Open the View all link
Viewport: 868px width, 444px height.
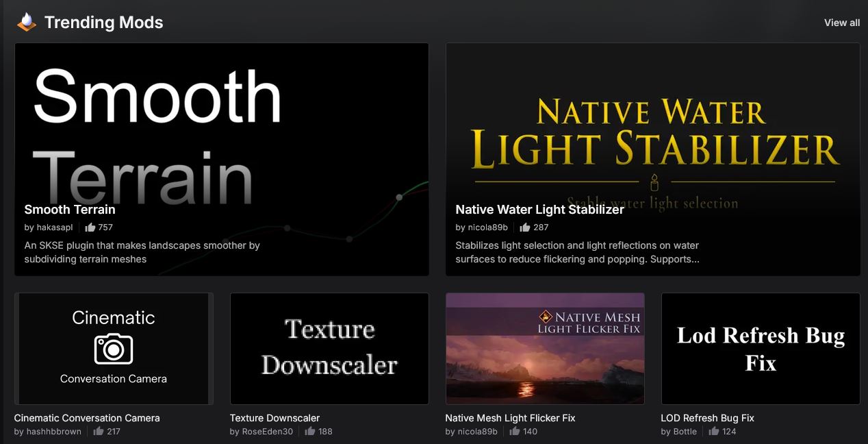(x=841, y=23)
